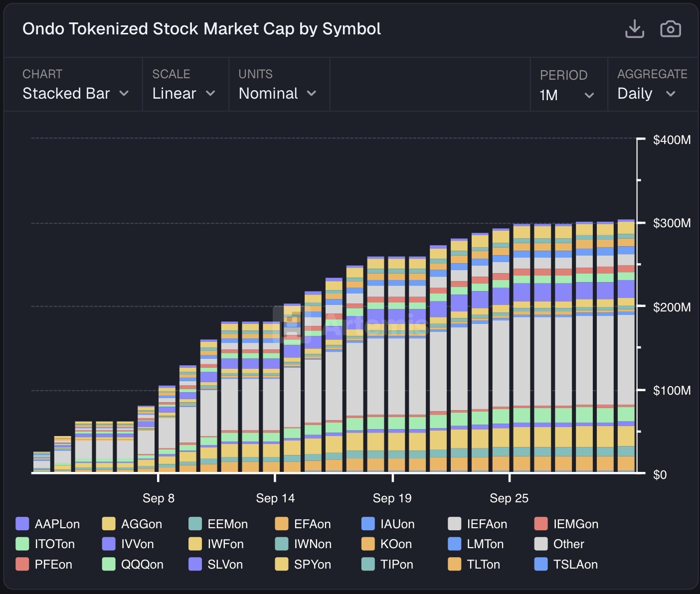Click the IVVon purple legend icon
The image size is (700, 594).
pos(109,544)
